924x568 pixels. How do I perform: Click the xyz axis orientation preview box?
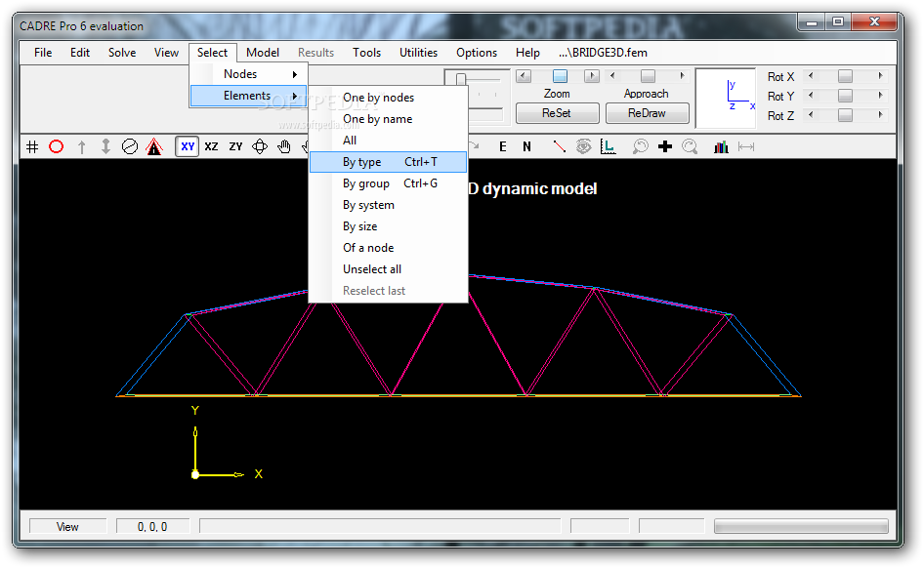click(x=726, y=98)
